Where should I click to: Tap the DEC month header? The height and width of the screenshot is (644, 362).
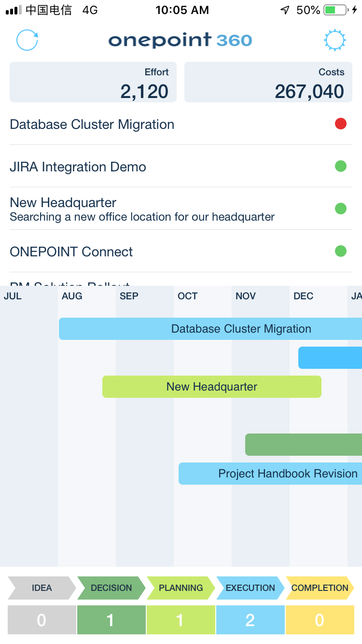pyautogui.click(x=304, y=296)
